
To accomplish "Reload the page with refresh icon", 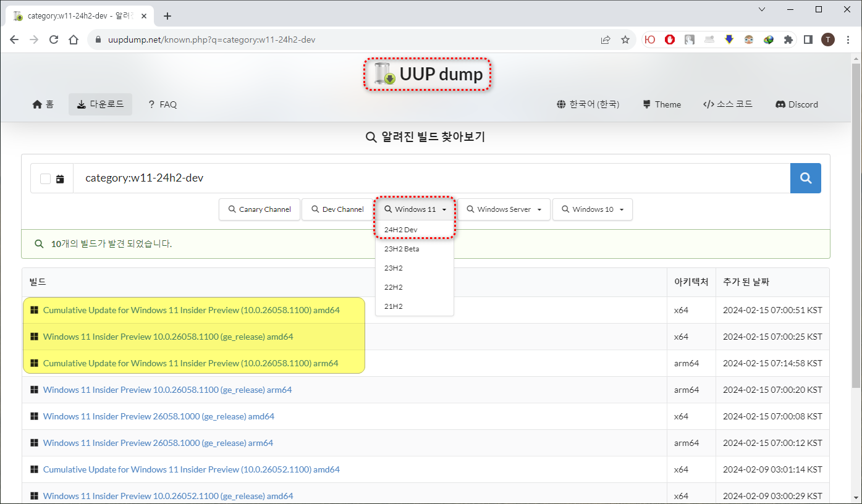I will click(x=54, y=40).
